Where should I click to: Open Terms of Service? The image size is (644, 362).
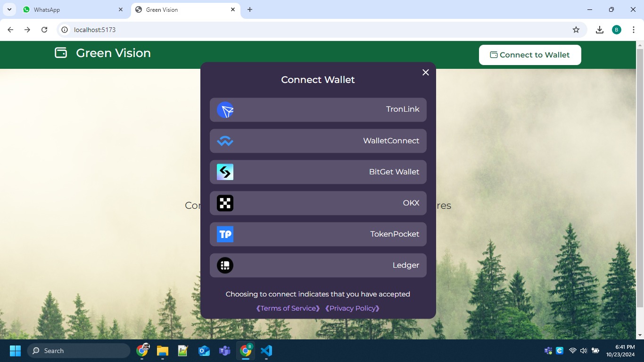click(288, 308)
